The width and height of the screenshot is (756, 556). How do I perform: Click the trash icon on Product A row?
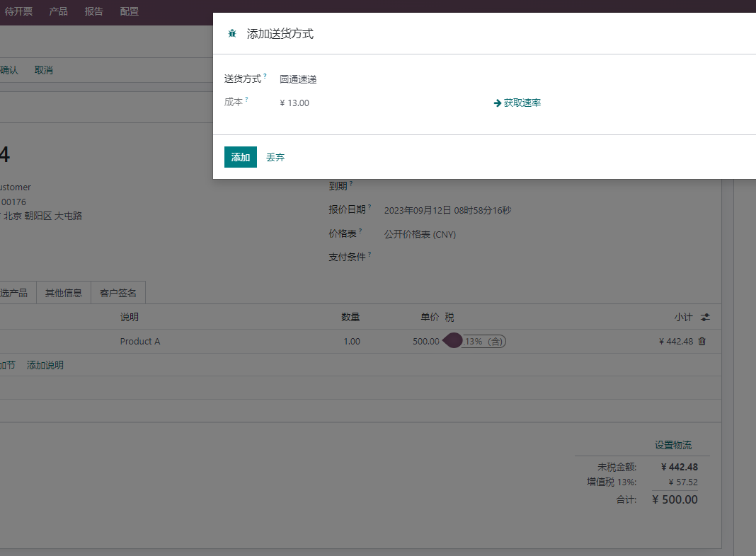tap(702, 341)
